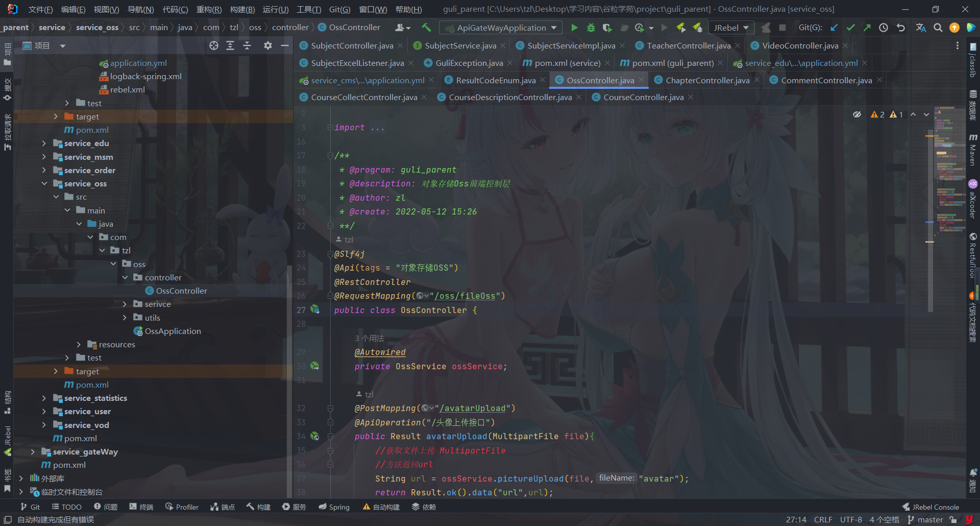Click Git commit checkmark icon
980x526 pixels.
coord(850,28)
